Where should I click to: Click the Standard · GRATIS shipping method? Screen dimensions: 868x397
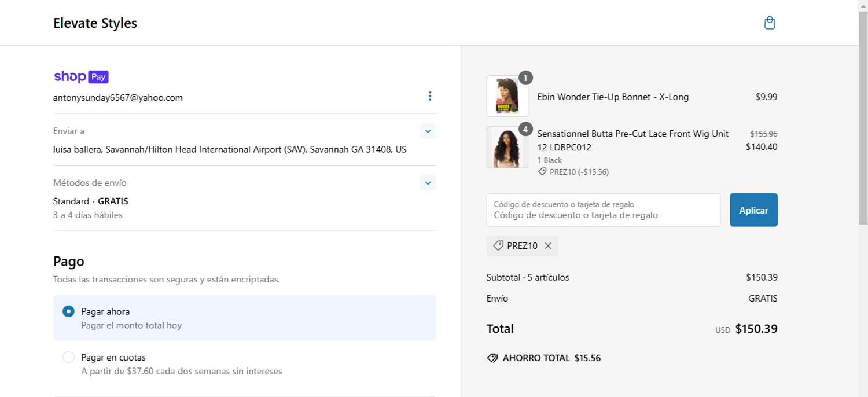[91, 201]
